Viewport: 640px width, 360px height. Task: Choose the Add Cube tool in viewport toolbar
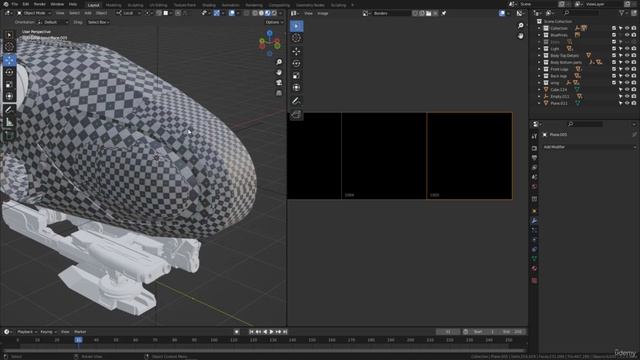click(x=9, y=136)
